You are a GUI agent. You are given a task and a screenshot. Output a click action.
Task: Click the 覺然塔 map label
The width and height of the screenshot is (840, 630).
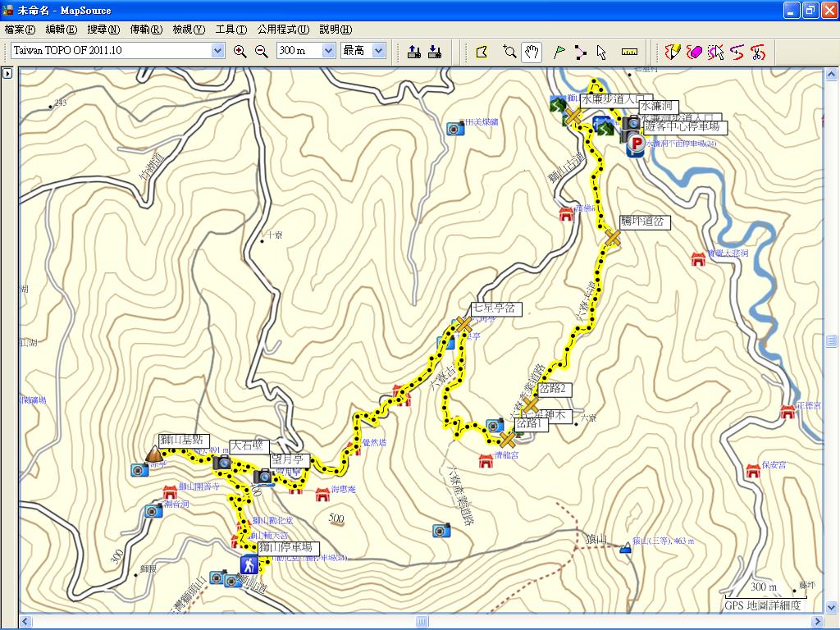pyautogui.click(x=374, y=443)
